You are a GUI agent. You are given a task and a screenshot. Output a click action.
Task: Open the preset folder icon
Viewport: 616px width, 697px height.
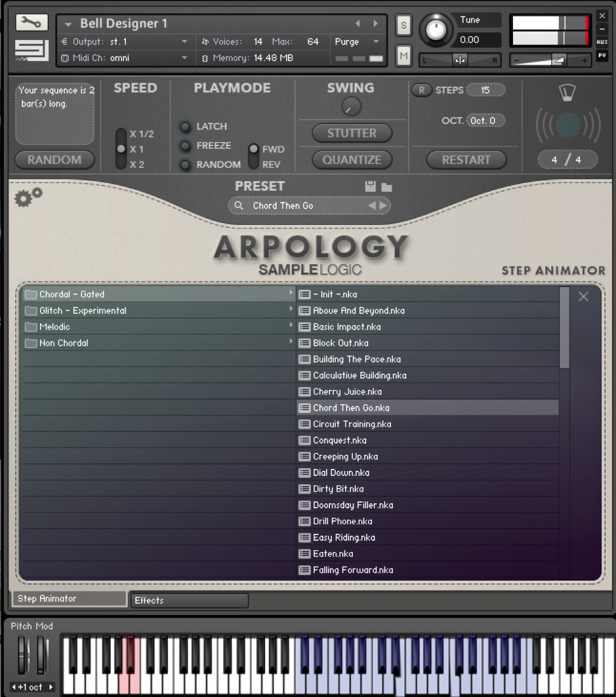click(x=387, y=187)
